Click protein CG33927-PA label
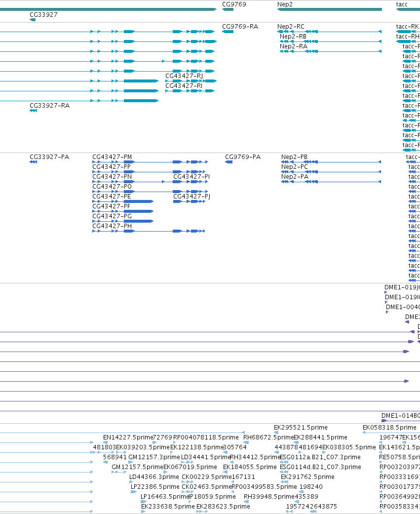The height and width of the screenshot is (514, 420). point(49,157)
